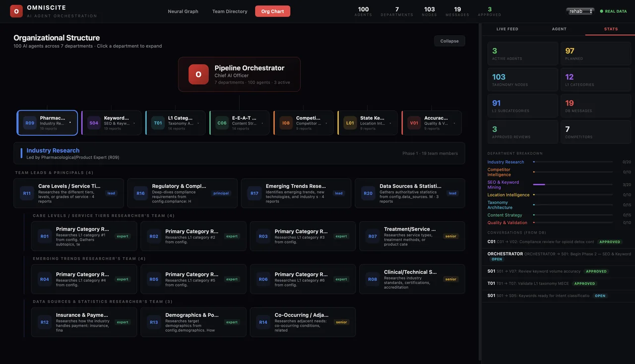
Task: Click the R07 agent badge
Action: pos(373,237)
